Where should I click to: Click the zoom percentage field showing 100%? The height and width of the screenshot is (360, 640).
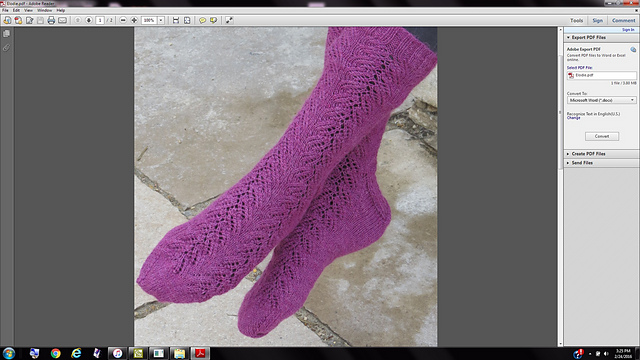click(x=149, y=20)
